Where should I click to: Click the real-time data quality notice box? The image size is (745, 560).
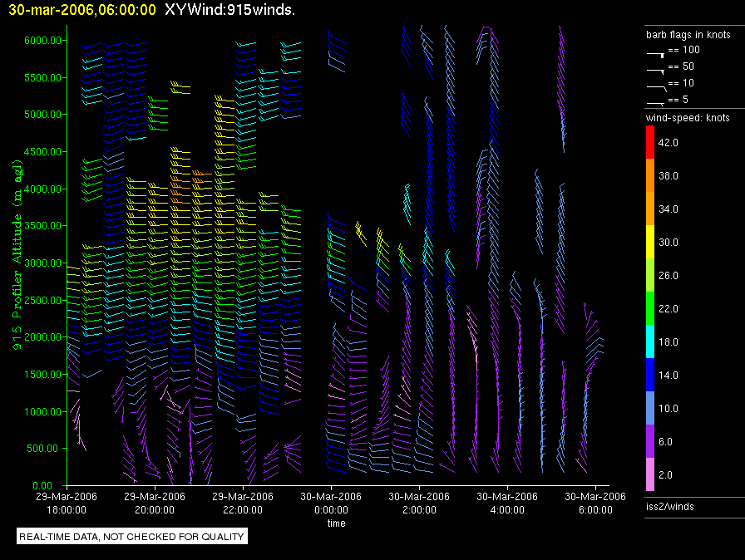tap(132, 537)
